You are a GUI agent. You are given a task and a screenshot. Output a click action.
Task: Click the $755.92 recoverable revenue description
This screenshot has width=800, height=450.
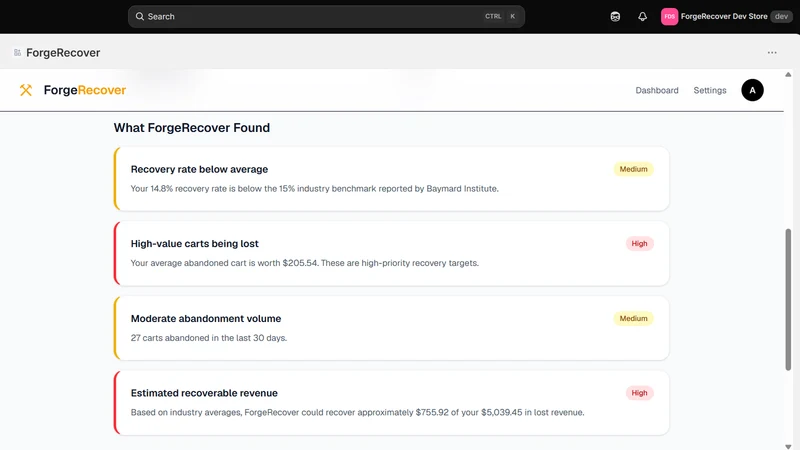click(x=357, y=412)
